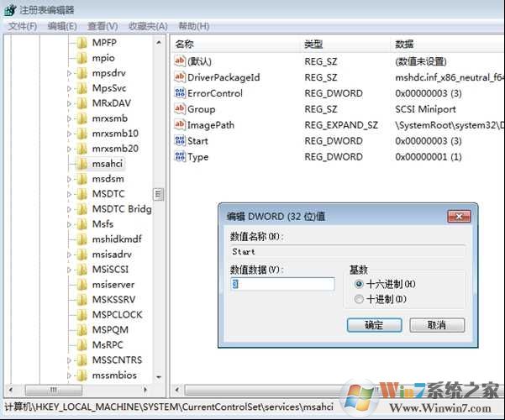Click the 数值名称 Start name field

(x=347, y=252)
